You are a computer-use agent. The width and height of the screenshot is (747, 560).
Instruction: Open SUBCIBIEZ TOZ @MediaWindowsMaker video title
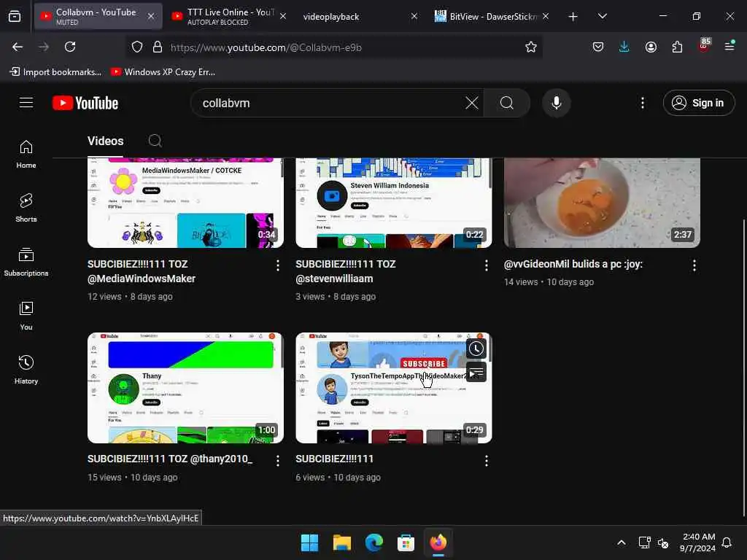point(142,271)
